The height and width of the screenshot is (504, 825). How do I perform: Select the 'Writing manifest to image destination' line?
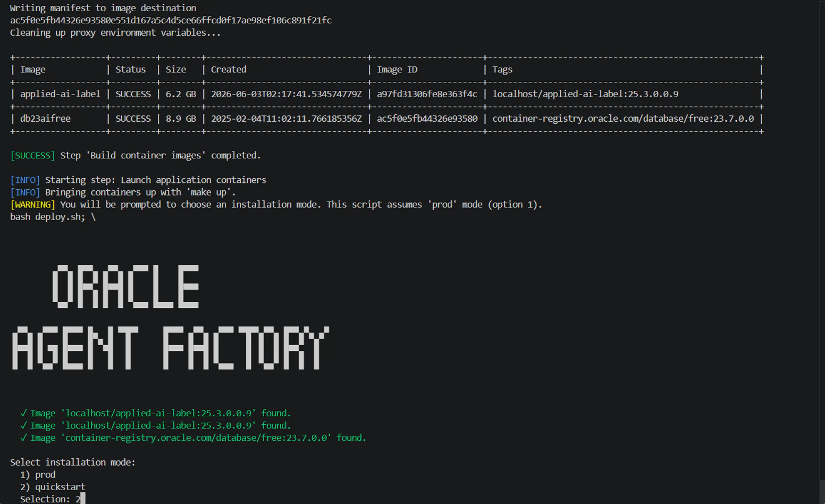pos(103,8)
